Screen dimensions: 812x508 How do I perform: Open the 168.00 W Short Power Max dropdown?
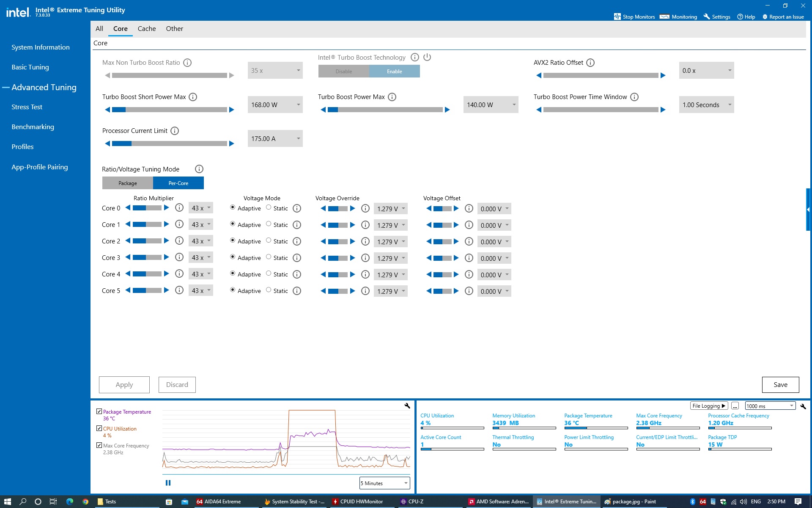pos(275,105)
